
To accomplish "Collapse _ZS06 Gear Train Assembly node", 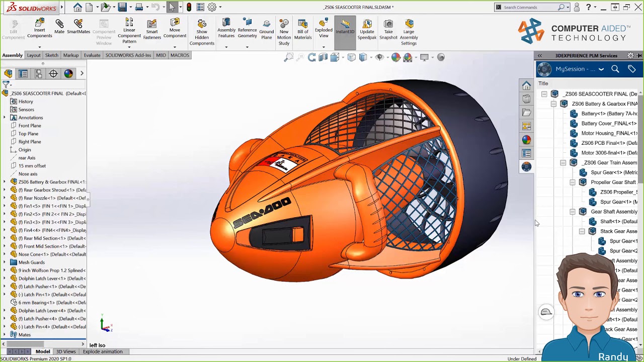I will point(563,163).
